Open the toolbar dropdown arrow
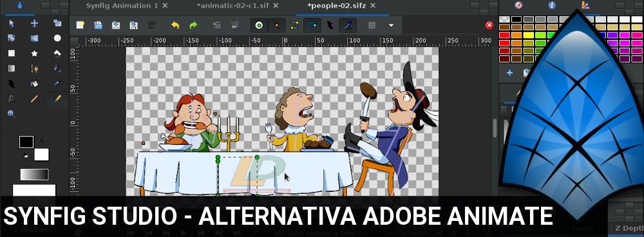 click(391, 26)
